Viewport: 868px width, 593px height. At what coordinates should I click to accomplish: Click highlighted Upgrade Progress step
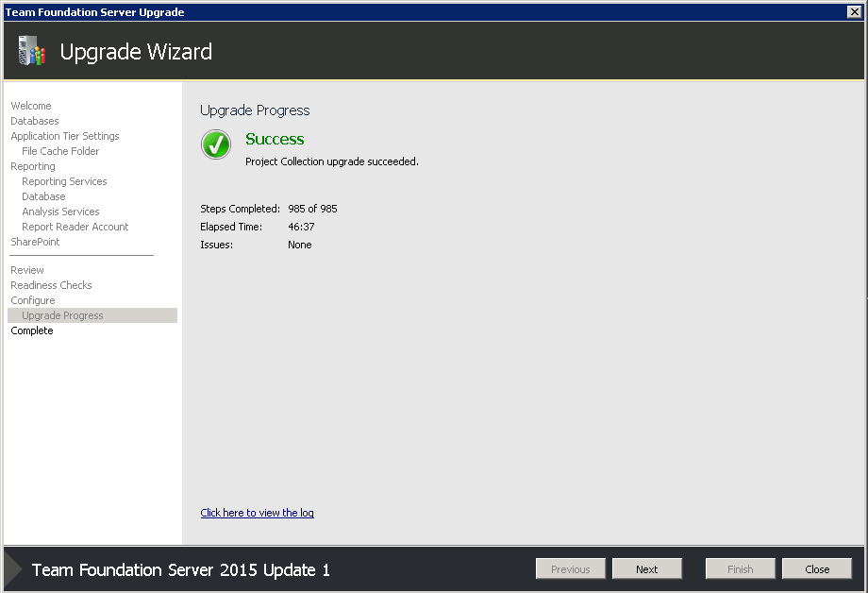[62, 315]
